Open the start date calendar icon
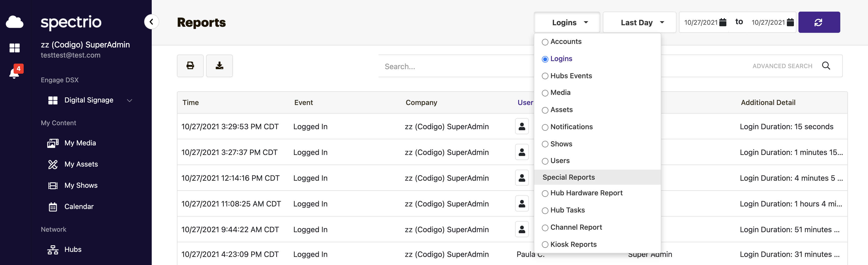 point(722,23)
